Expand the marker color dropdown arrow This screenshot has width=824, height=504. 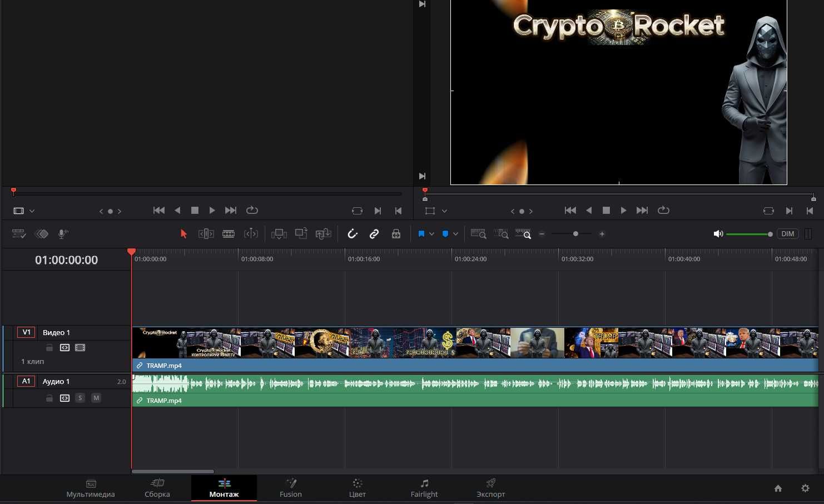[x=455, y=234]
